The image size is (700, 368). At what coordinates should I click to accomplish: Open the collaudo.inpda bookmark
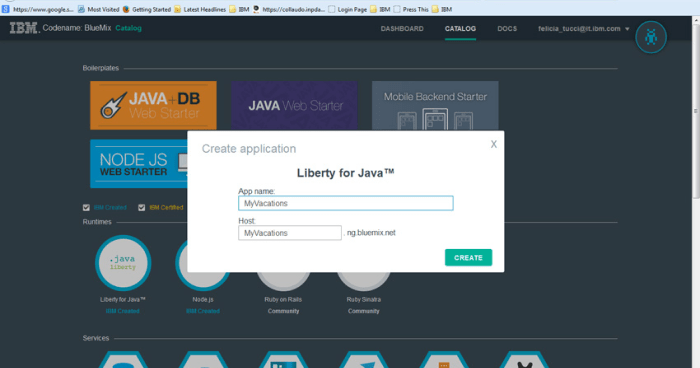click(x=289, y=9)
